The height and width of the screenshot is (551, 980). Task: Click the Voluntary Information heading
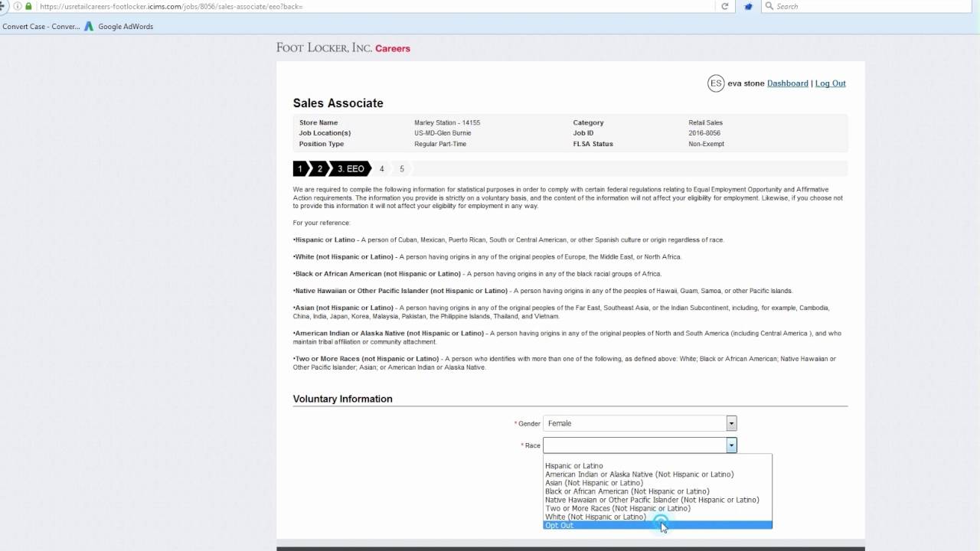pos(342,399)
